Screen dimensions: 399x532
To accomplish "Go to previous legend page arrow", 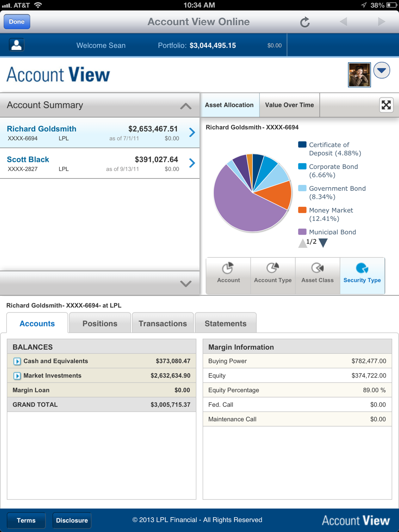I will click(302, 243).
